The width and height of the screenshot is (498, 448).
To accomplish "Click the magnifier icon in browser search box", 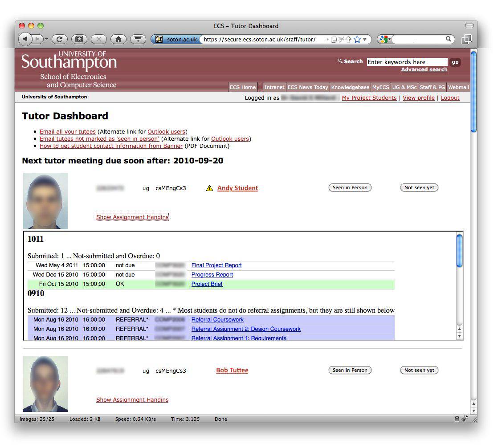I will point(448,39).
